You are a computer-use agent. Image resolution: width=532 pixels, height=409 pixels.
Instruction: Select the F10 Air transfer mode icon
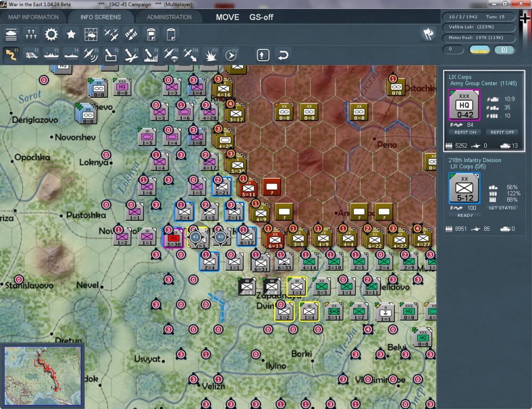[191, 55]
